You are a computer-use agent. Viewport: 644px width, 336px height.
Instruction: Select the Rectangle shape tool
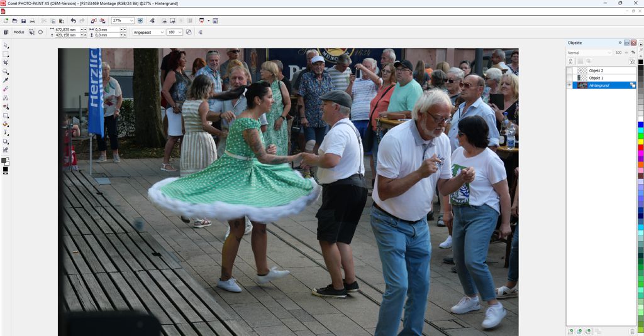point(6,116)
